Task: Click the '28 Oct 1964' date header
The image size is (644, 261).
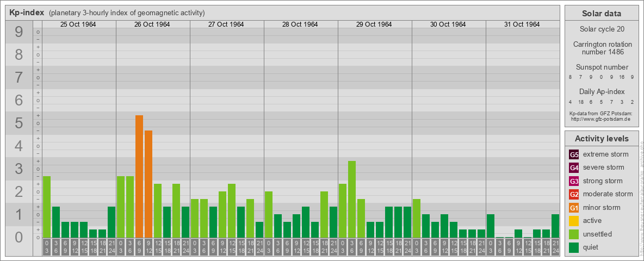Action: [300, 24]
